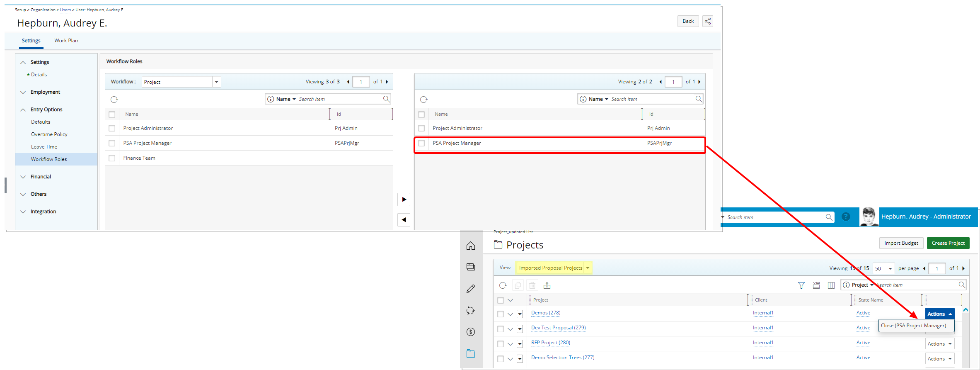Click the Create Project button
The image size is (980, 370).
(948, 243)
